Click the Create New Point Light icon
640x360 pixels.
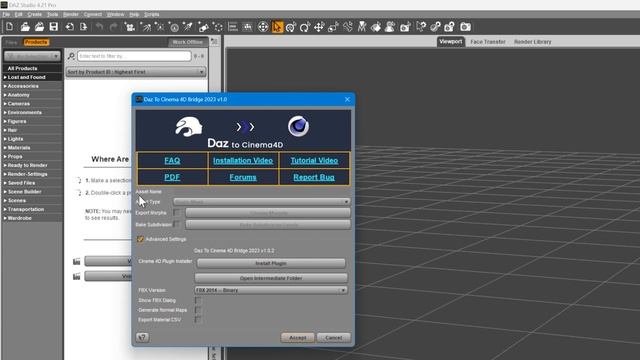coord(160,27)
